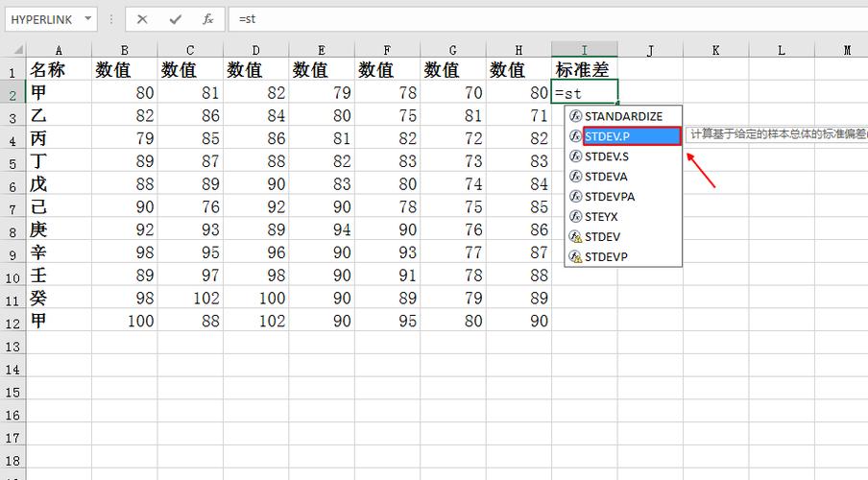Click cell H3 with value 71
The image size is (868, 480).
click(x=518, y=115)
